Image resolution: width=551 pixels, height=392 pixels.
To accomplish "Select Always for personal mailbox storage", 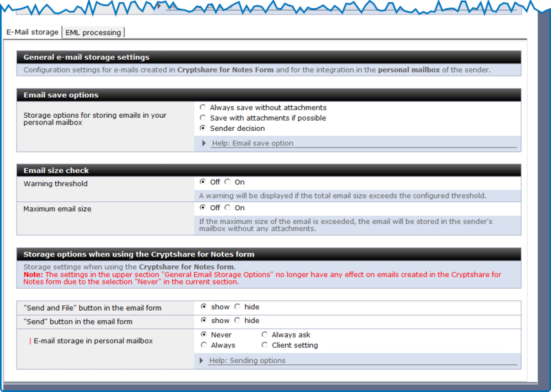I will [x=204, y=345].
